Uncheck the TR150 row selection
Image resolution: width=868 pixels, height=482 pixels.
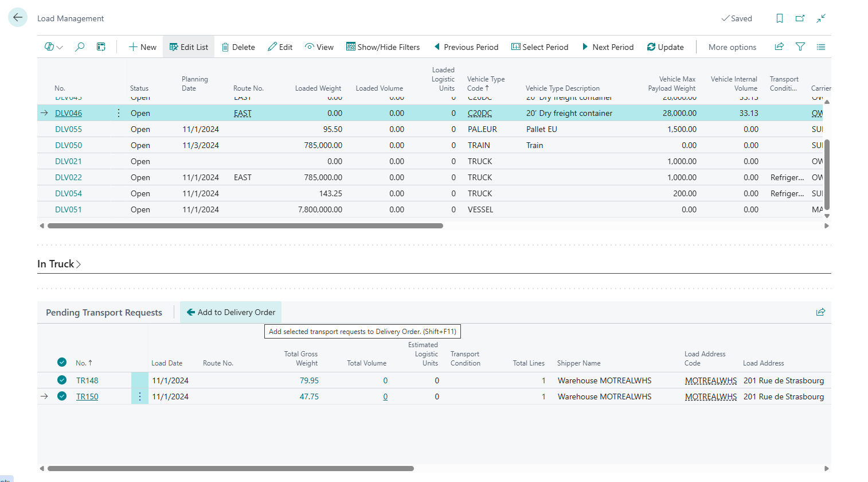[x=62, y=396]
